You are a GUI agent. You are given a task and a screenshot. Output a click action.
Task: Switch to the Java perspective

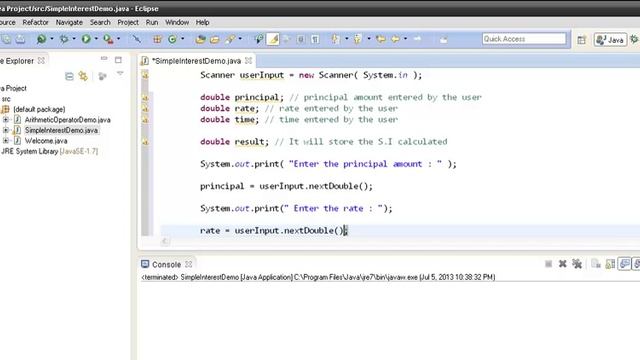[610, 40]
